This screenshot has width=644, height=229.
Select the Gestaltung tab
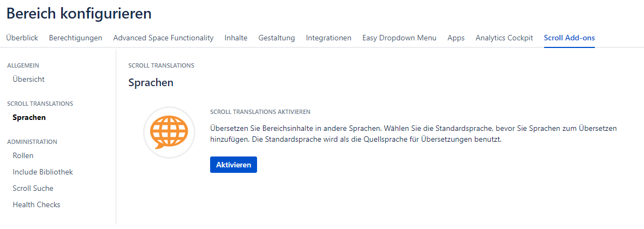(x=277, y=38)
